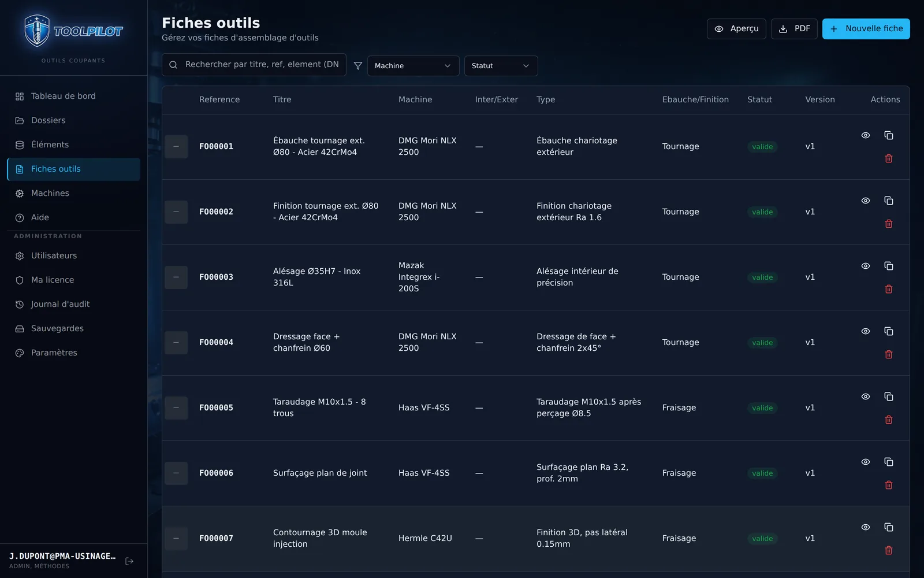Image resolution: width=924 pixels, height=578 pixels.
Task: Click the Aperçu button
Action: click(736, 29)
